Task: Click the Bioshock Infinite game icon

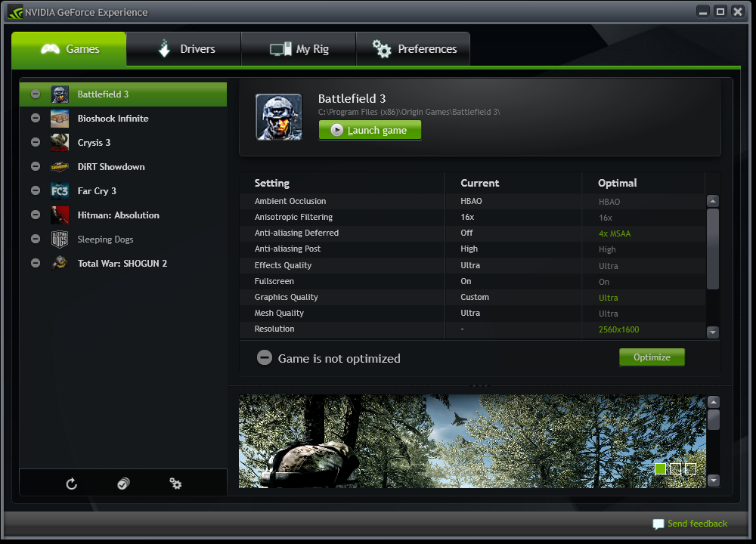Action: (60, 119)
